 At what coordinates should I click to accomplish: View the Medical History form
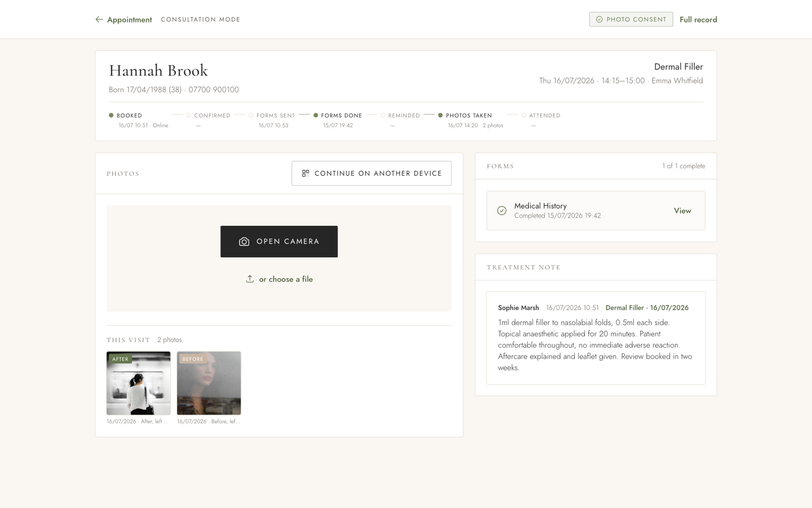pos(682,211)
